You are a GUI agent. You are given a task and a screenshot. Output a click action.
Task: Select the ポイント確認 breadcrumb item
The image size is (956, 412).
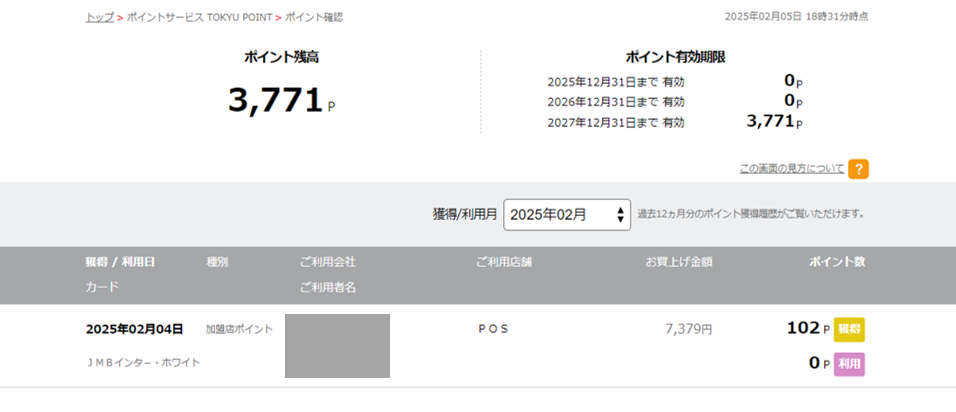(x=314, y=17)
